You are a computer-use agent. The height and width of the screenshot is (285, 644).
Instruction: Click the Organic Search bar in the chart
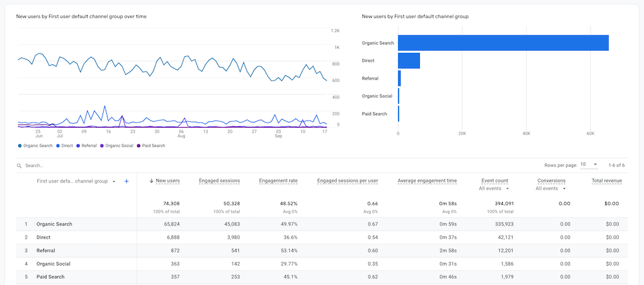coord(502,43)
